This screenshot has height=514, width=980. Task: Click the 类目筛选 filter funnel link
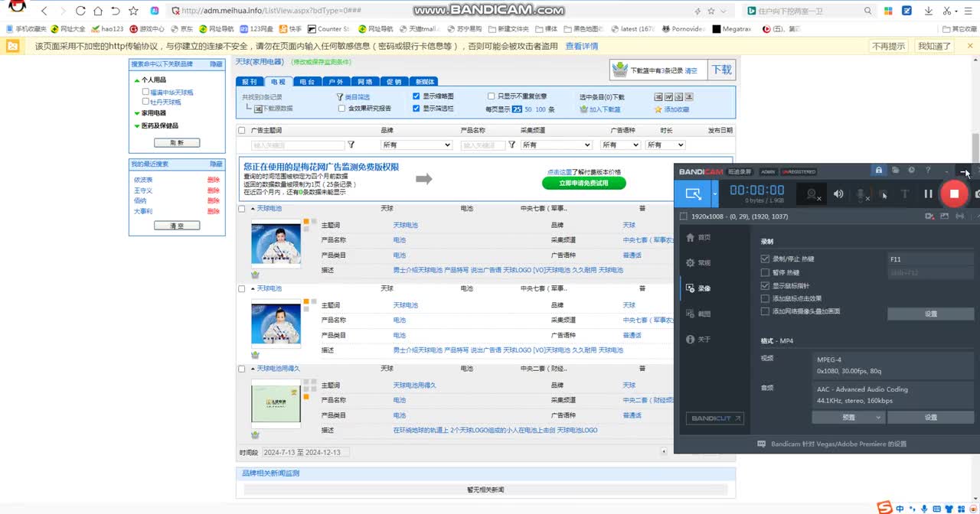[353, 97]
